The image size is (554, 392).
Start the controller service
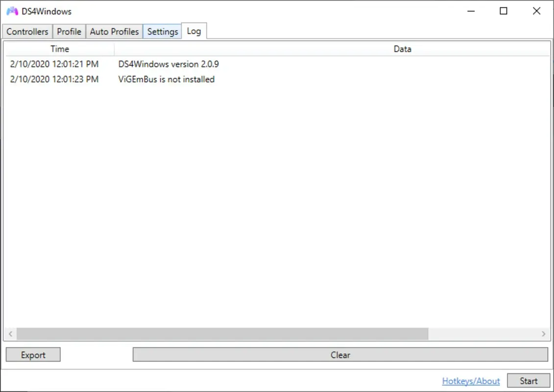(x=529, y=381)
